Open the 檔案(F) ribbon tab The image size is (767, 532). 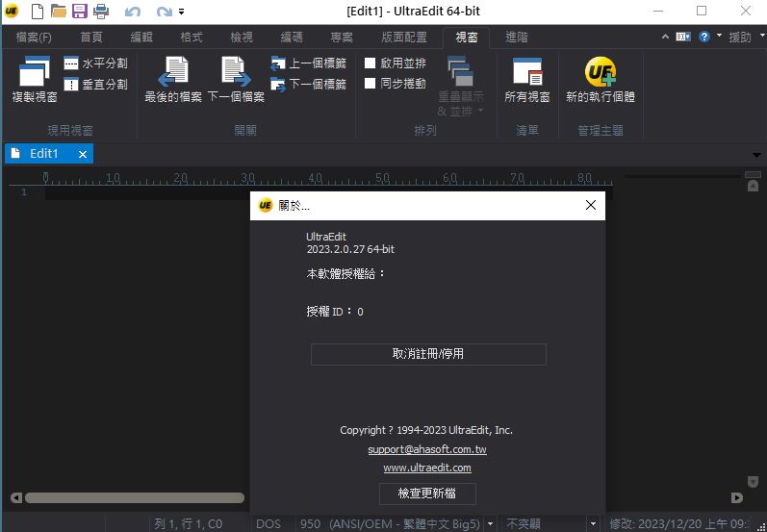[x=34, y=38]
